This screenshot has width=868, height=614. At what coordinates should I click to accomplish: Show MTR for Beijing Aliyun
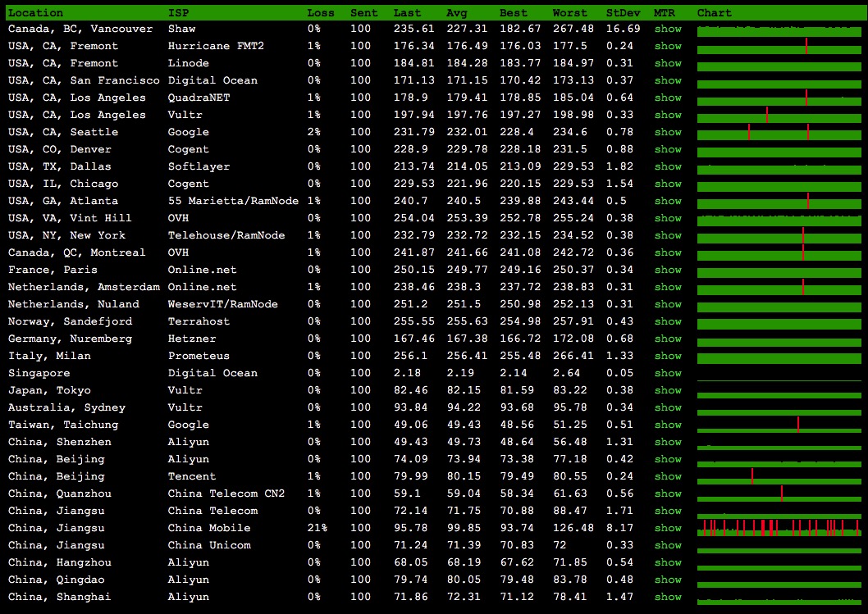(x=668, y=459)
